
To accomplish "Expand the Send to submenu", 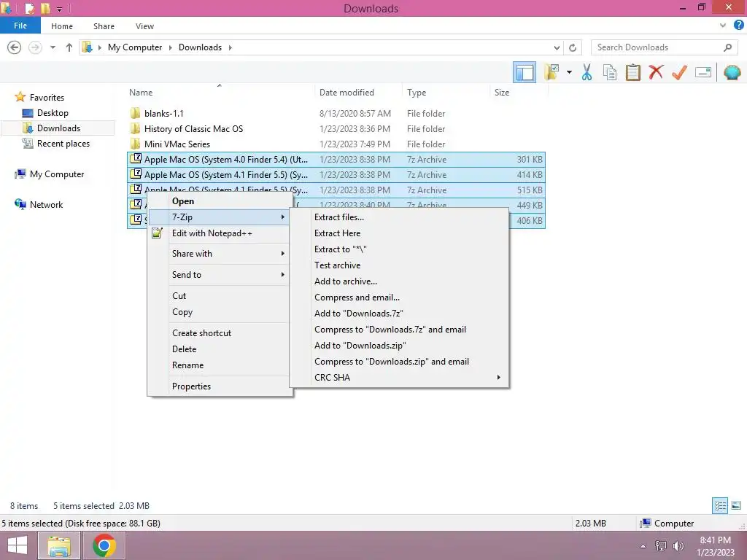I will pyautogui.click(x=219, y=274).
